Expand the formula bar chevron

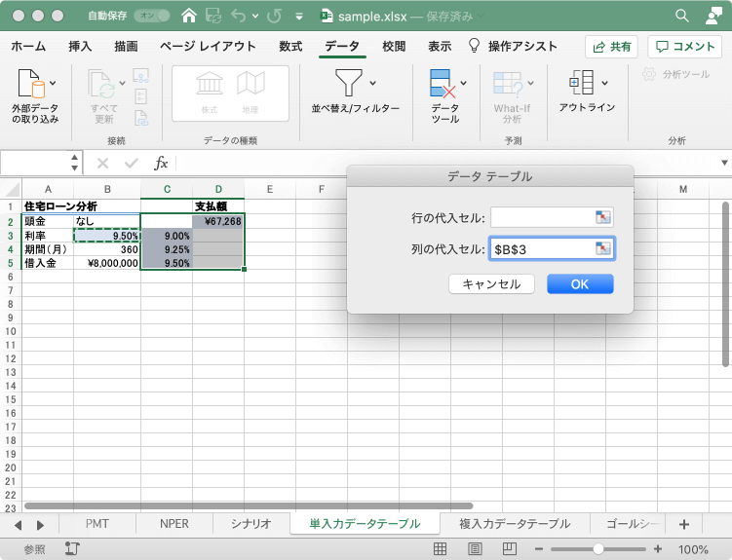(x=724, y=163)
